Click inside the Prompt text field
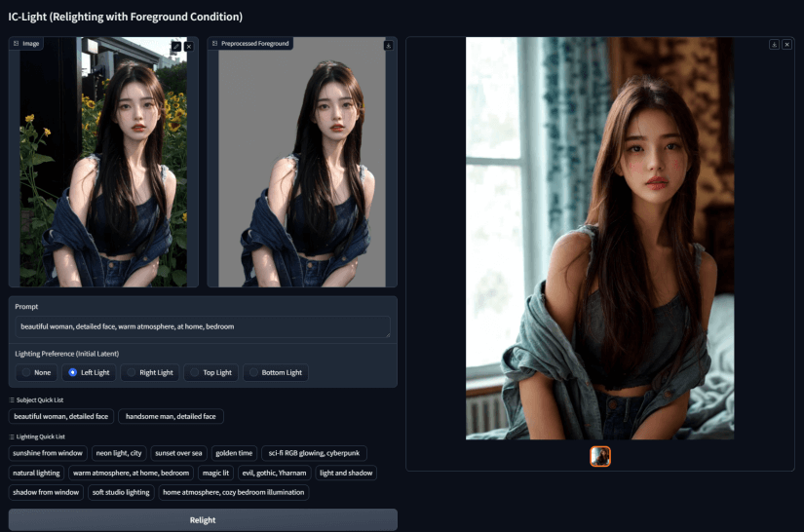804x532 pixels. coord(203,326)
